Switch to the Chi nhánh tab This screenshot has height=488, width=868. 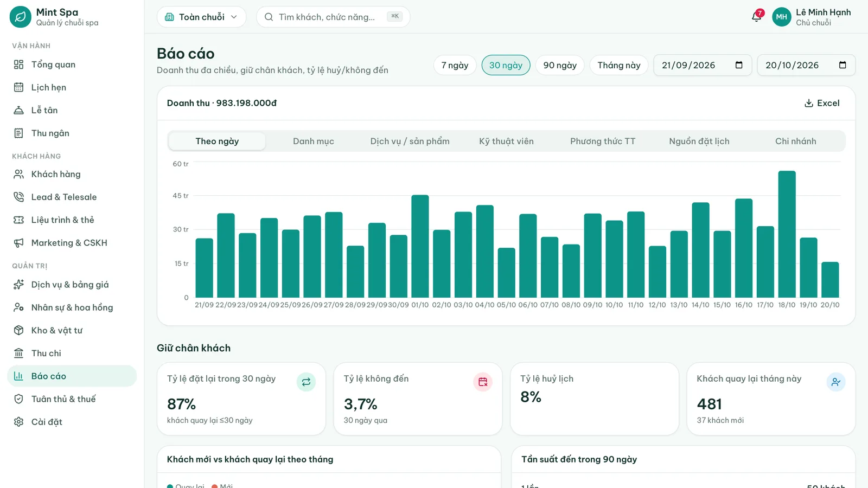coord(796,141)
